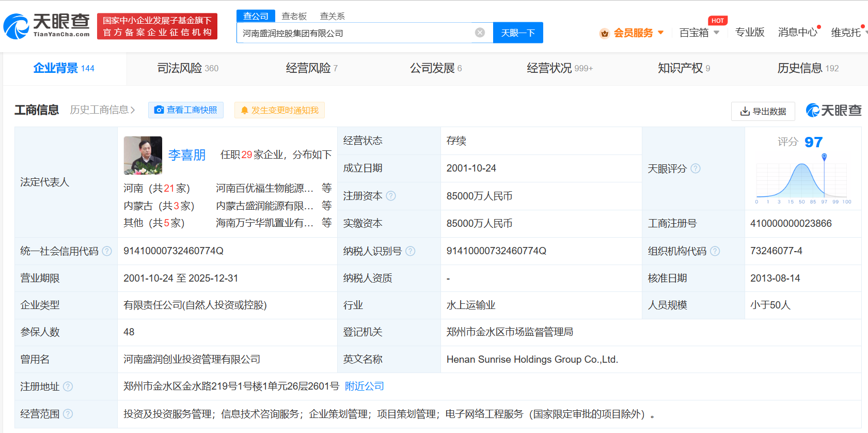Click 发生变更时通知我 button
Screen dimensions: 868x433
pyautogui.click(x=279, y=110)
